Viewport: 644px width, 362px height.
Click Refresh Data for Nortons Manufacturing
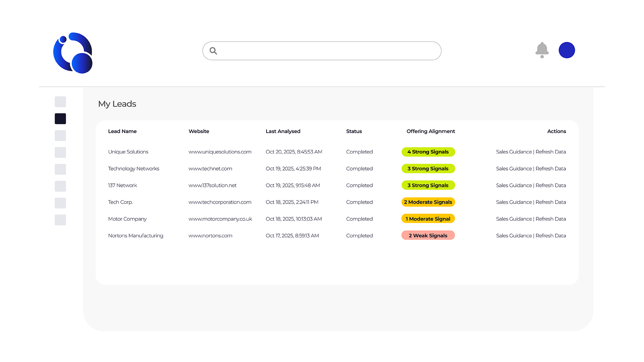[x=551, y=236]
